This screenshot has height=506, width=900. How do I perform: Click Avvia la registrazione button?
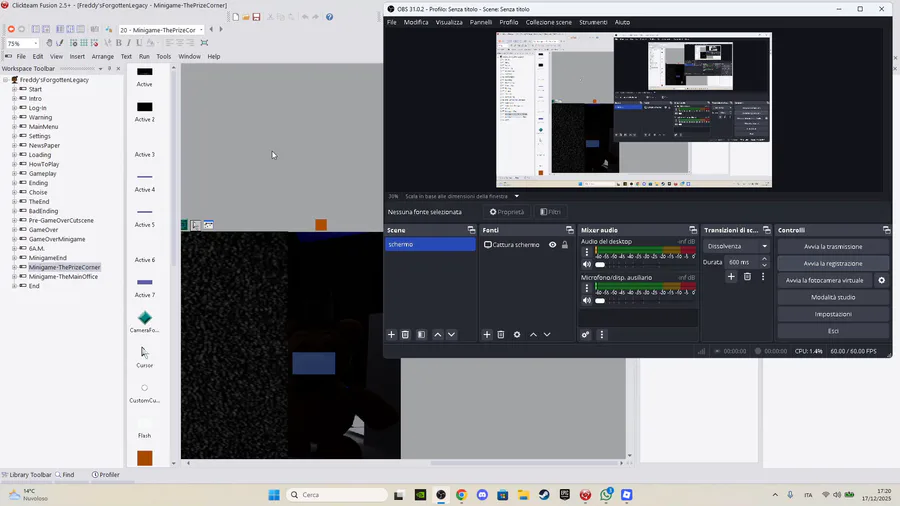(x=833, y=263)
